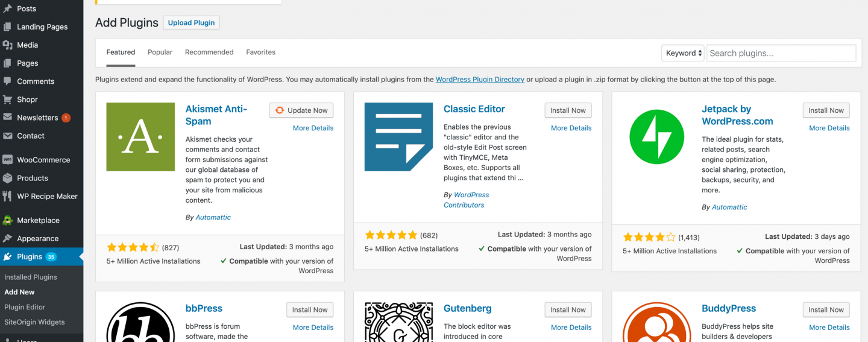Open SiteOrigin Widgets submenu item
Viewport: 868px width, 342px height.
click(x=34, y=322)
